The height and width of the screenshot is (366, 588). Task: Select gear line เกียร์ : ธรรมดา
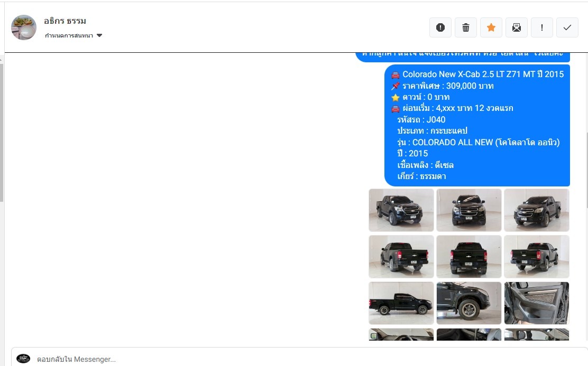tap(421, 176)
